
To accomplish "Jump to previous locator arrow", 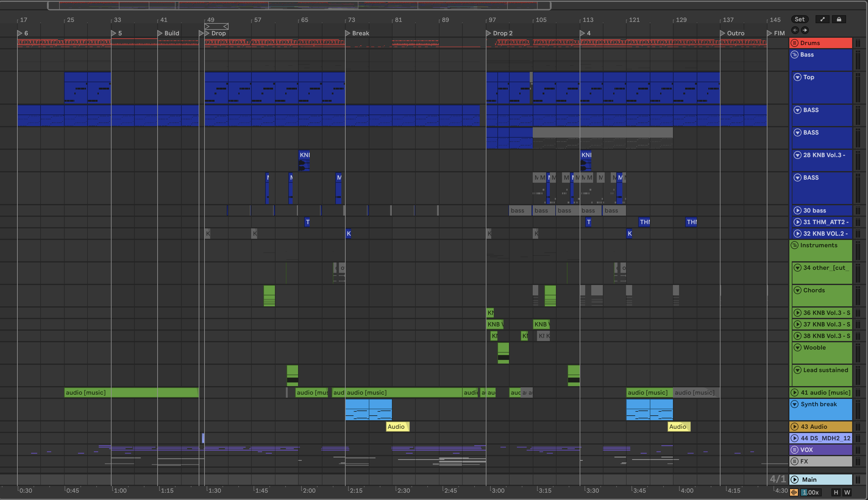I will [795, 30].
